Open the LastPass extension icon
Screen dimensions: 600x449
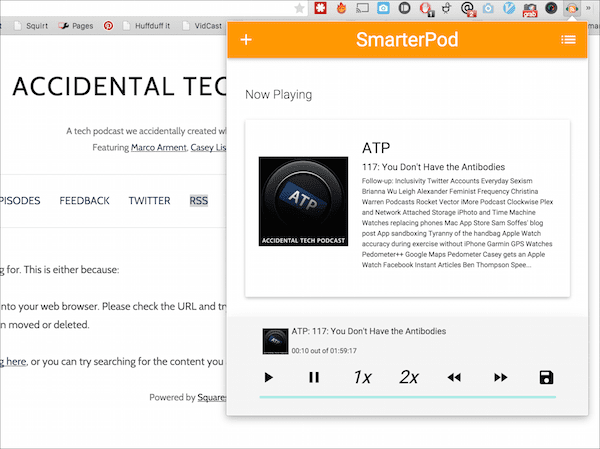320,8
